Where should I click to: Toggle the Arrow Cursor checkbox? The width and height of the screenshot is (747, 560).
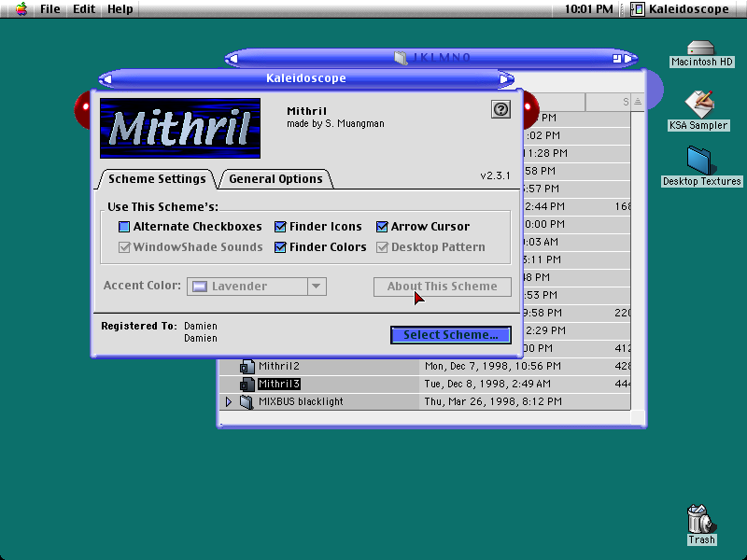[x=382, y=227]
